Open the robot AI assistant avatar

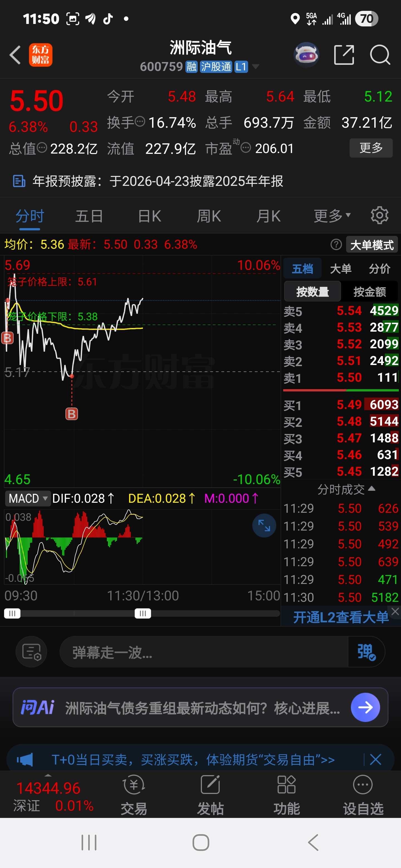(306, 55)
